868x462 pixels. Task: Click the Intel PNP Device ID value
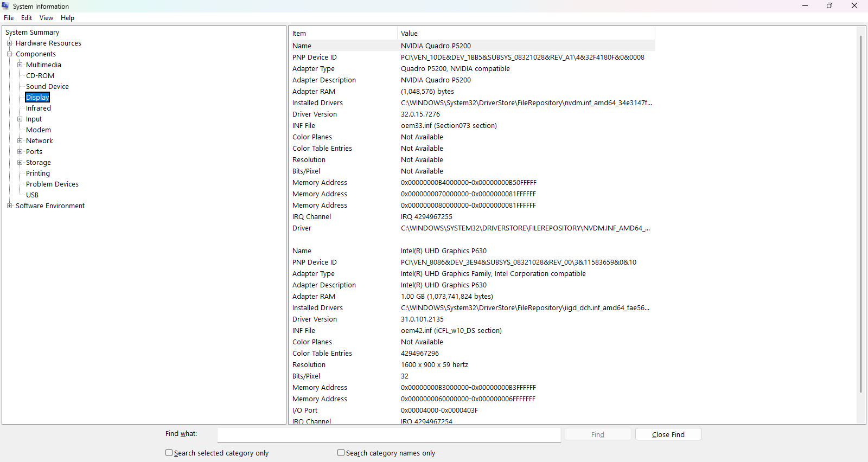519,262
